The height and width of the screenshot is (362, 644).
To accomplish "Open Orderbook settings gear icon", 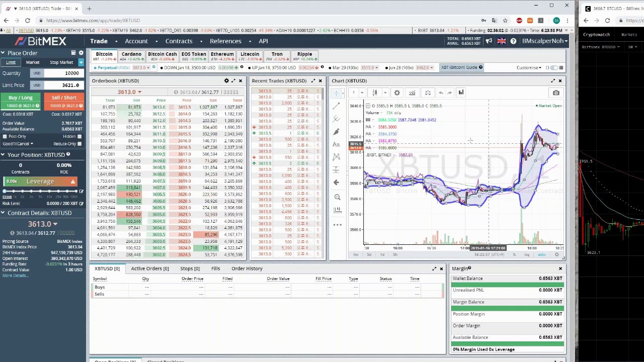I will [226, 80].
